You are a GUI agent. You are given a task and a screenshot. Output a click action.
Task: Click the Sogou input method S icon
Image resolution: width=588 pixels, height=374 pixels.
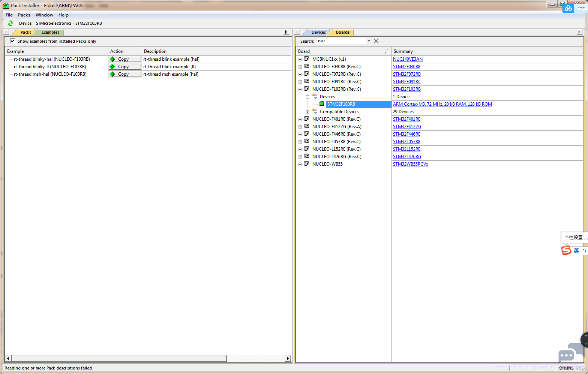[566, 250]
